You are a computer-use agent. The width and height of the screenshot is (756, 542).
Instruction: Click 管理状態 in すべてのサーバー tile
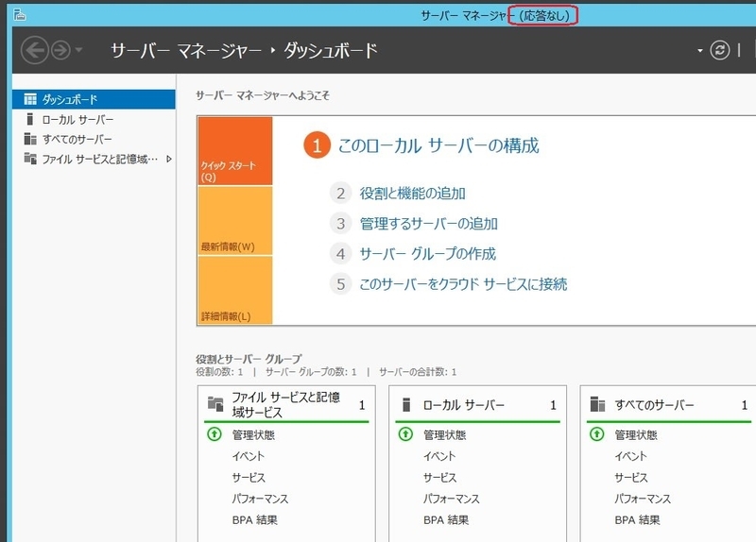[636, 435]
